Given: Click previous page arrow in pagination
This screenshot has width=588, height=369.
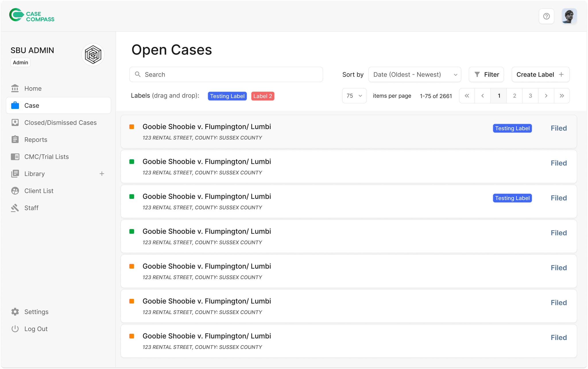Looking at the screenshot, I should click(x=483, y=96).
